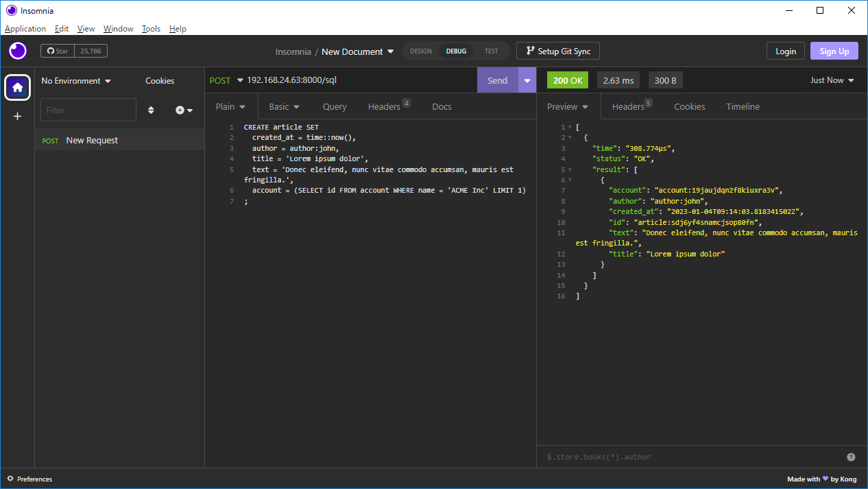Viewport: 868px width, 489px height.
Task: Open Insomnia app icon in title bar
Action: point(11,10)
